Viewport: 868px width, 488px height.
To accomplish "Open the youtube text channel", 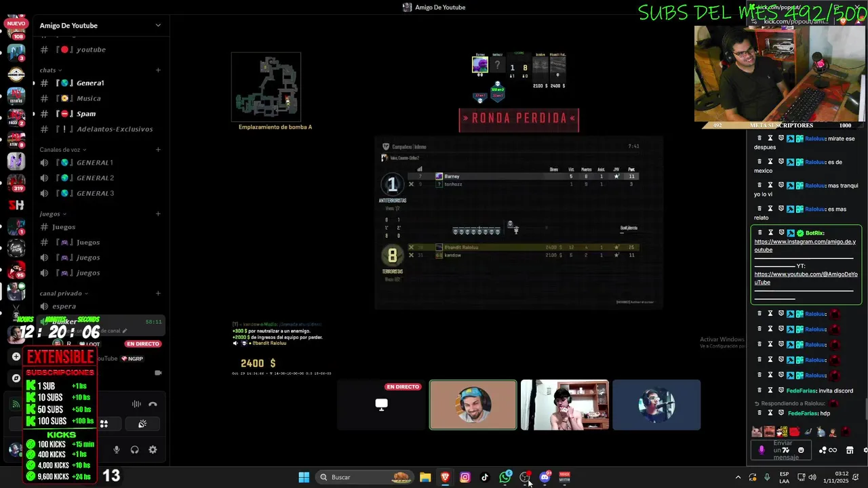I will [100, 49].
